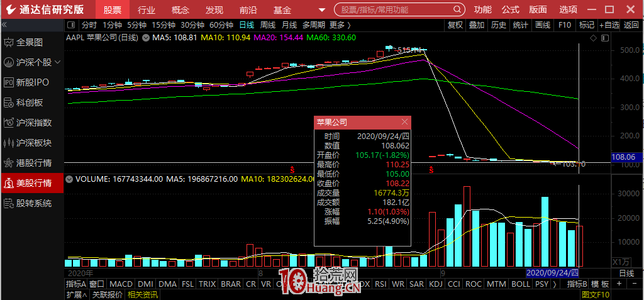Click 叠加 overlay button
Image resolution: width=644 pixels, height=300 pixels.
tap(477, 25)
